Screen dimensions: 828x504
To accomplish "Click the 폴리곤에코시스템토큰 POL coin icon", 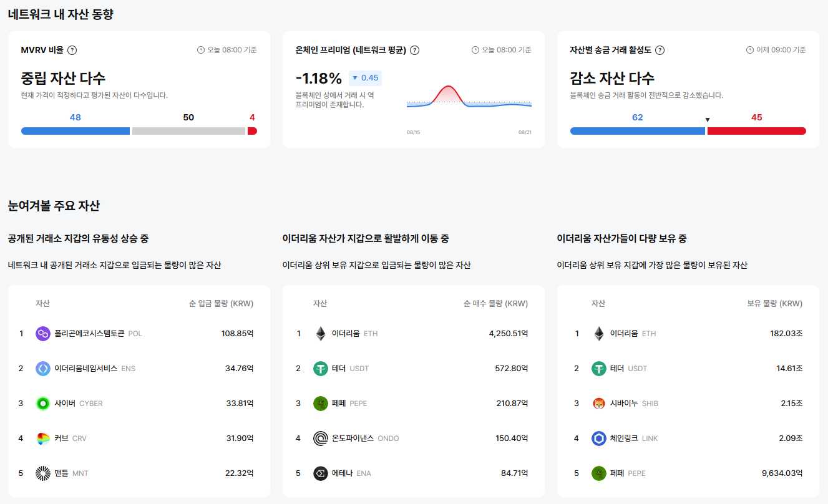I will [x=43, y=334].
